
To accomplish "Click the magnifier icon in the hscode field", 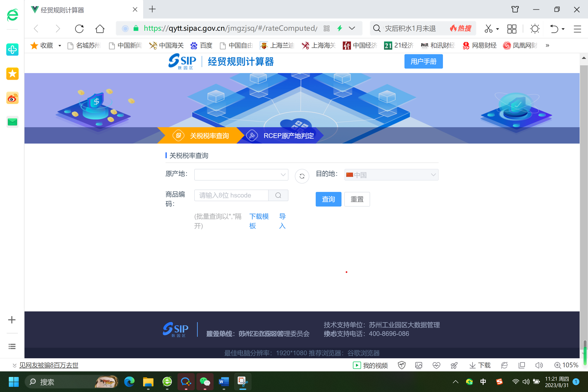I will (x=278, y=195).
